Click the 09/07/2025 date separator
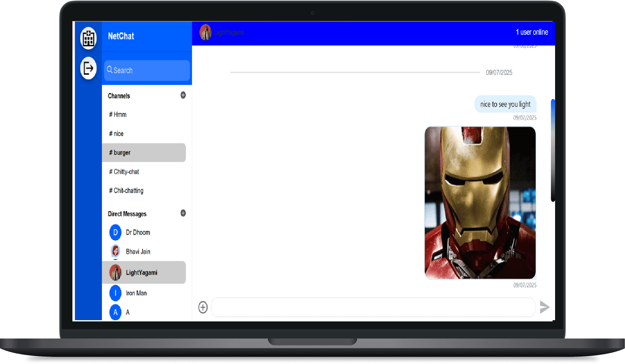This screenshot has width=625, height=364. (x=499, y=72)
